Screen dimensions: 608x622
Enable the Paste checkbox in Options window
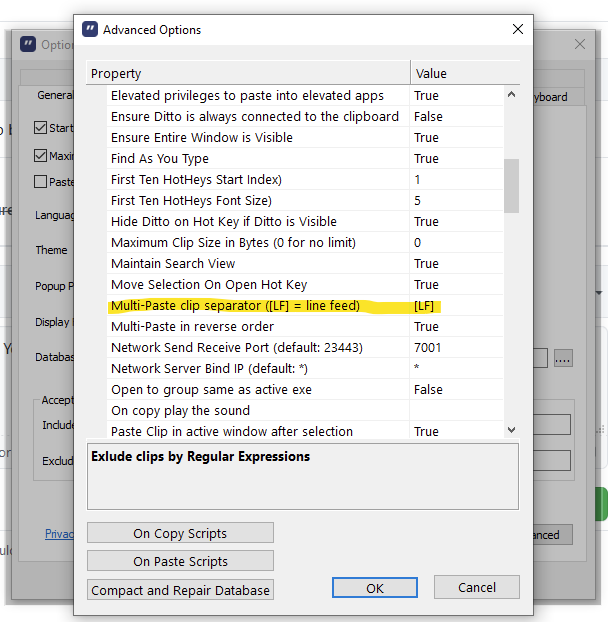coord(40,182)
